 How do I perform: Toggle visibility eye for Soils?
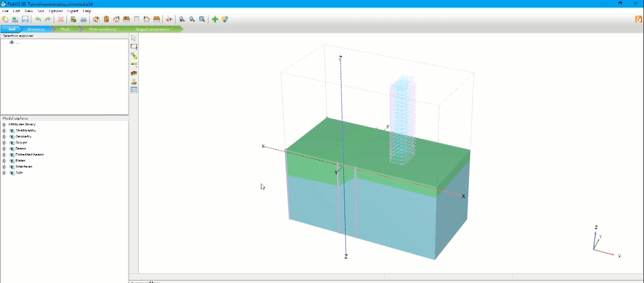point(12,173)
